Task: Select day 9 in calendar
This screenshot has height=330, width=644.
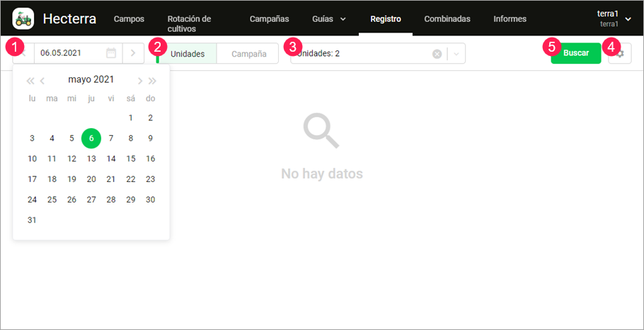Action: pyautogui.click(x=150, y=138)
